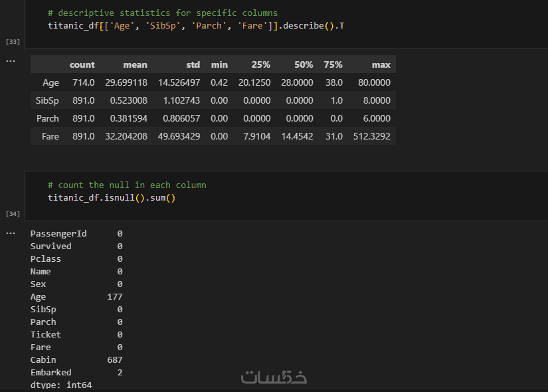Click the khamsat watermark logo
The width and height of the screenshot is (548, 392).
[274, 377]
